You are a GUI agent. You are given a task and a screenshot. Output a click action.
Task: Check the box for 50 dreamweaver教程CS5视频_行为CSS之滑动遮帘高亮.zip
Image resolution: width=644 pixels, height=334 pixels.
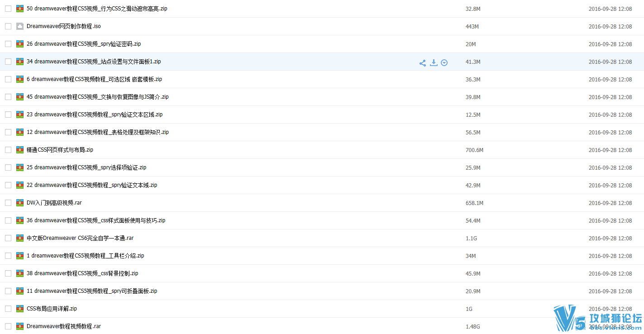pyautogui.click(x=8, y=9)
